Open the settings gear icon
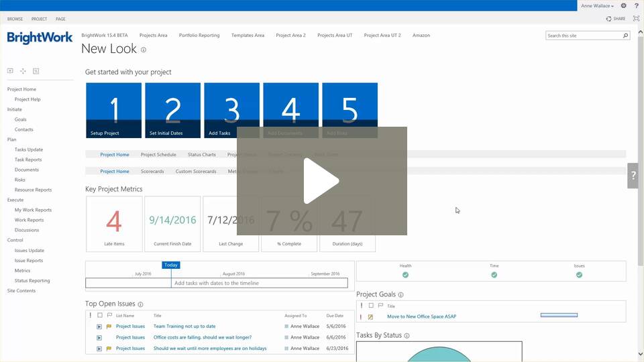644x362 pixels. [x=623, y=6]
